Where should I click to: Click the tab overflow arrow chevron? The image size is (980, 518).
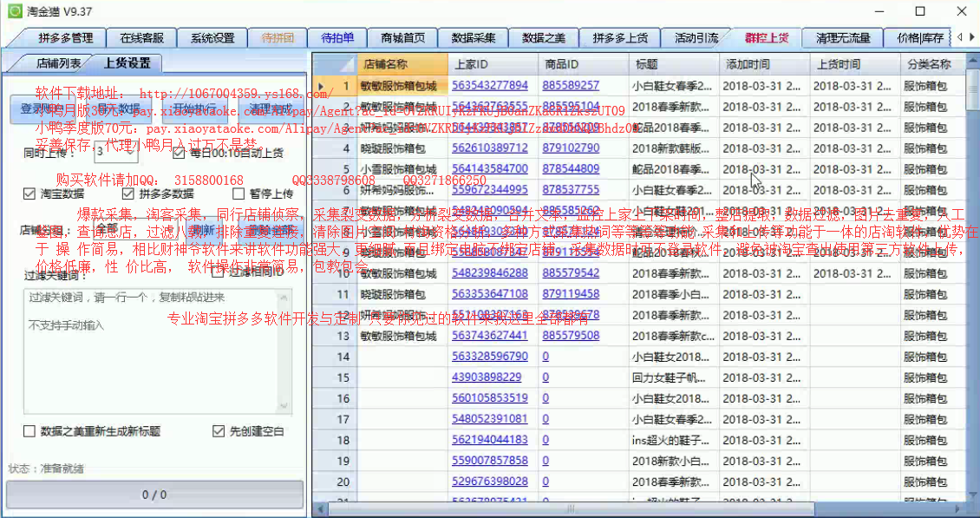(973, 37)
